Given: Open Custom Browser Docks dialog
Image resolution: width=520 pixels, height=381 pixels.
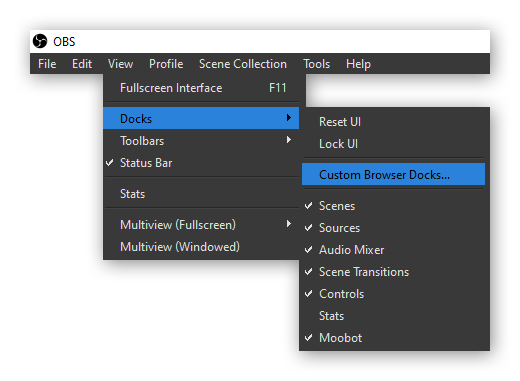Looking at the screenshot, I should pyautogui.click(x=394, y=174).
